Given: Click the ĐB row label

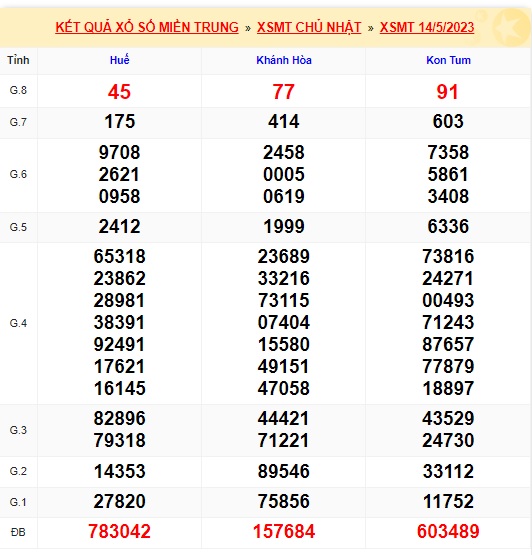Looking at the screenshot, I should pyautogui.click(x=18, y=532).
